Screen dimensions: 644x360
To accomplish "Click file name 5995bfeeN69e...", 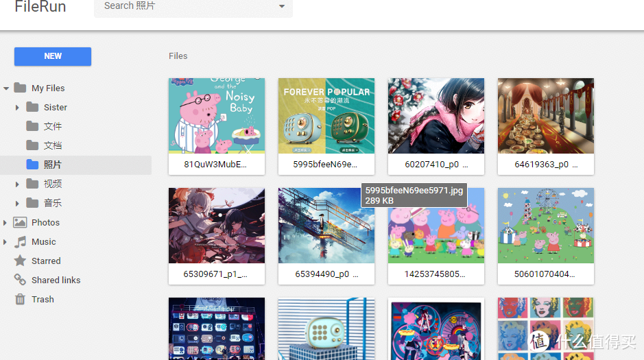I will click(x=325, y=164).
